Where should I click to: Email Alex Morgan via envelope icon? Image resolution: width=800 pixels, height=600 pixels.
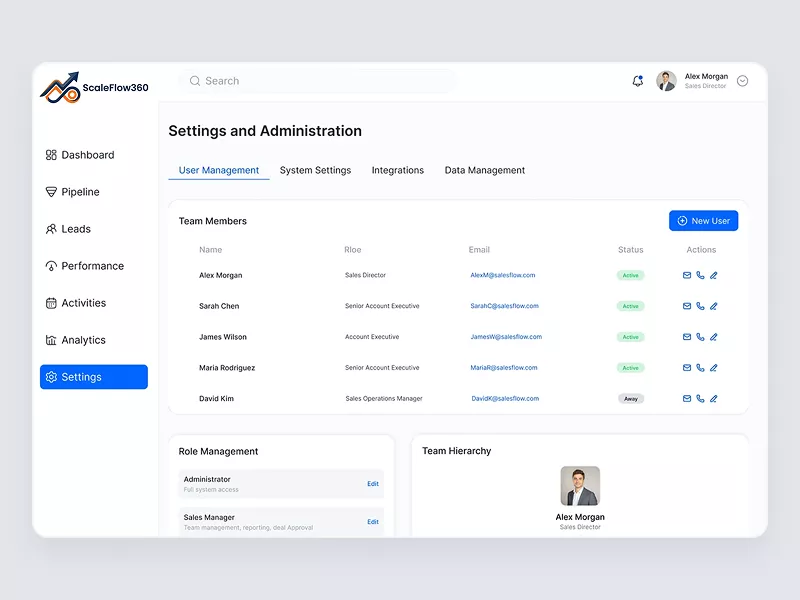pyautogui.click(x=687, y=275)
